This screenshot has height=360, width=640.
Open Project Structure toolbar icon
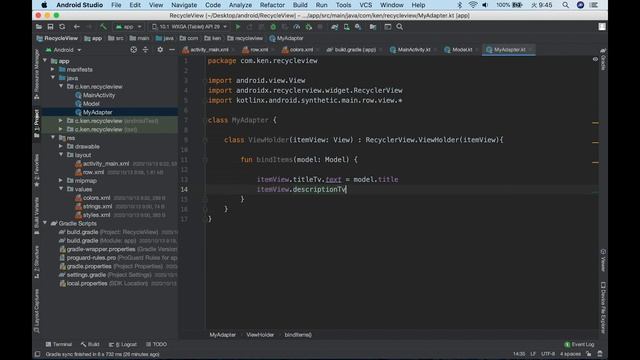coord(373,27)
